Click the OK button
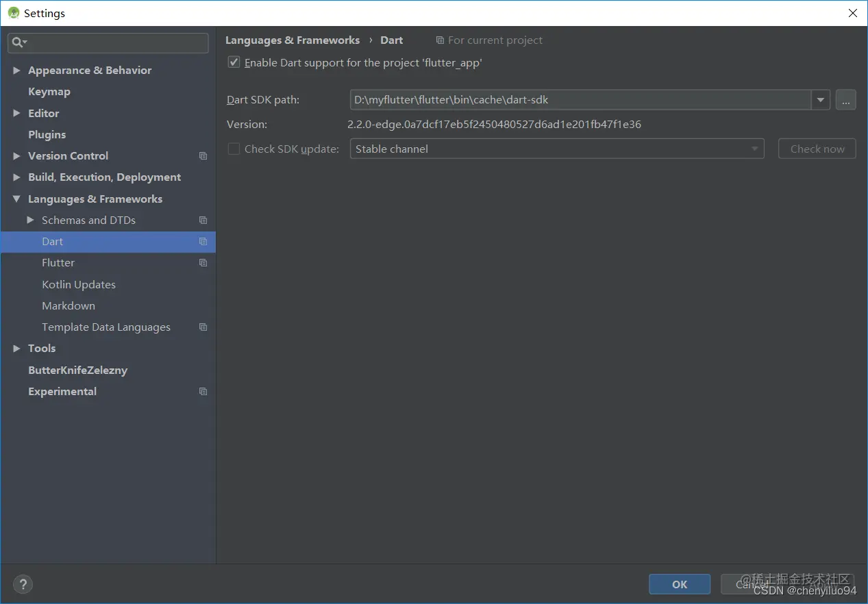Screen dimensions: 868x604 680,584
